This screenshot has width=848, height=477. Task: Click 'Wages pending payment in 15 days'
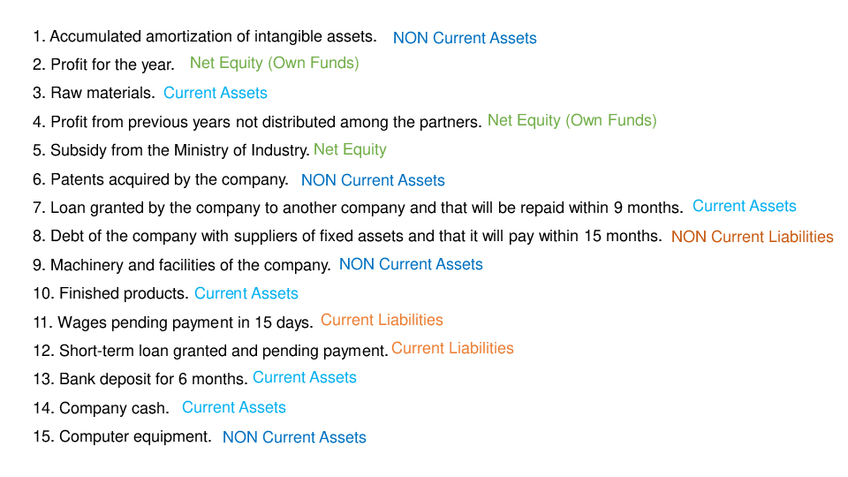(173, 322)
